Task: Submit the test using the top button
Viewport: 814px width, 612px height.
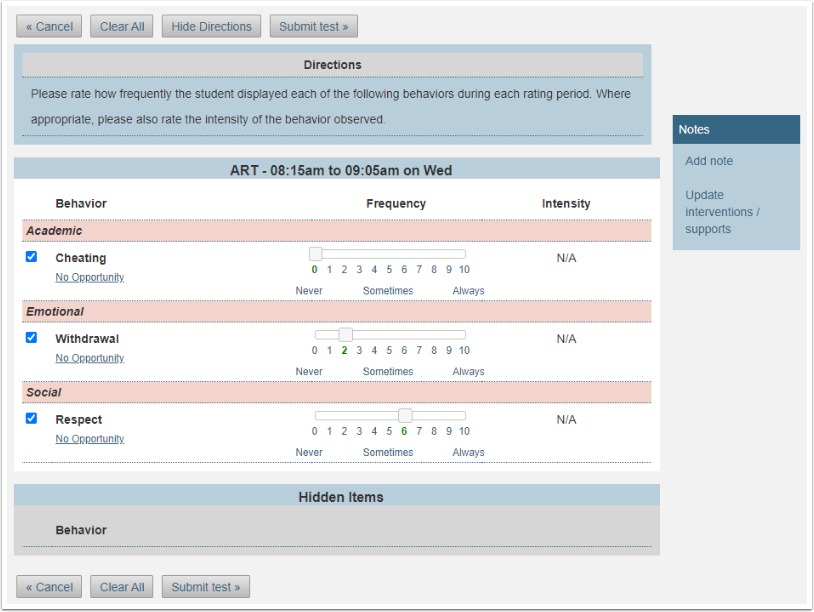Action: [314, 26]
